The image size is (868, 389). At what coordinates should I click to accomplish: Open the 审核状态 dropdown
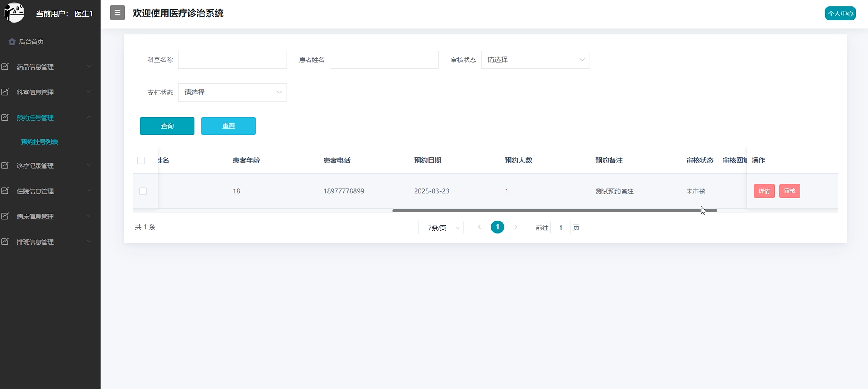[x=535, y=60]
